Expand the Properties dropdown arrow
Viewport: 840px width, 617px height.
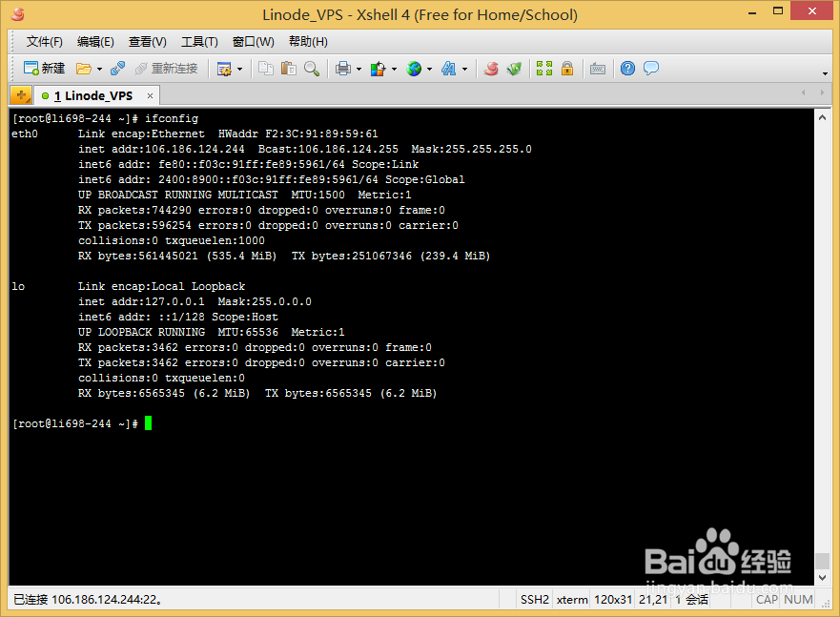239,69
